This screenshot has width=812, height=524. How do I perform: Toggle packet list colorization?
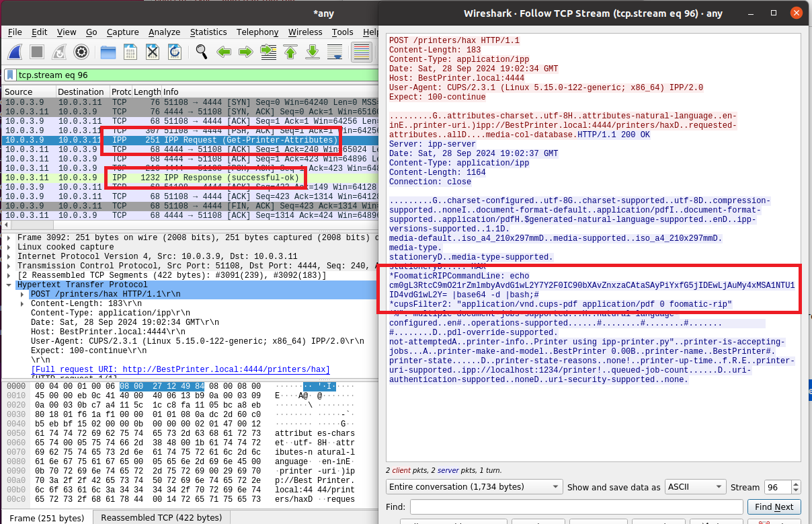[x=362, y=52]
